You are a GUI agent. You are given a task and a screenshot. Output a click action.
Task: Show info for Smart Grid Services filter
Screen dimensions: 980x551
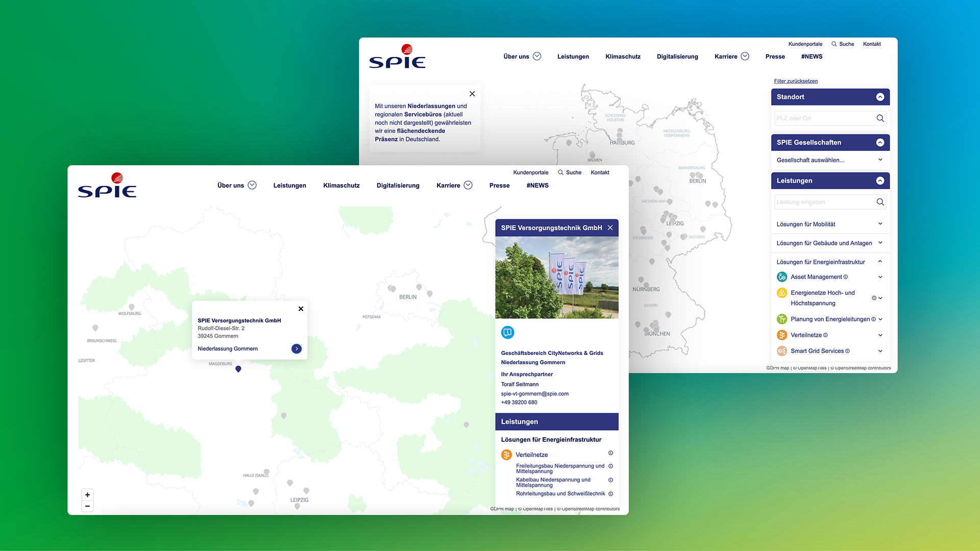click(848, 351)
